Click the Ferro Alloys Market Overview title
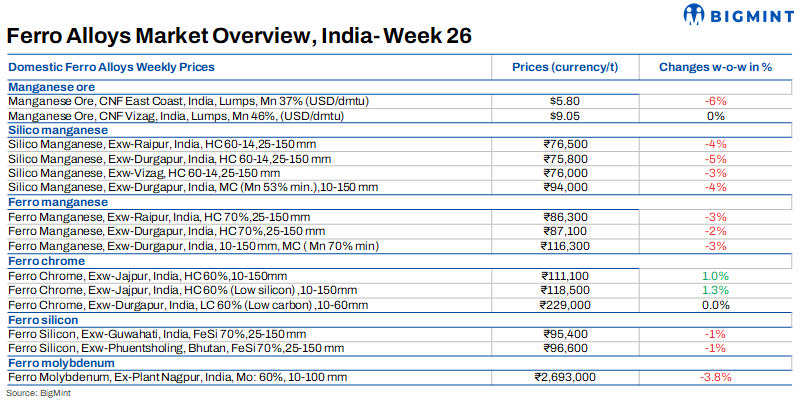The height and width of the screenshot is (400, 800). [239, 35]
